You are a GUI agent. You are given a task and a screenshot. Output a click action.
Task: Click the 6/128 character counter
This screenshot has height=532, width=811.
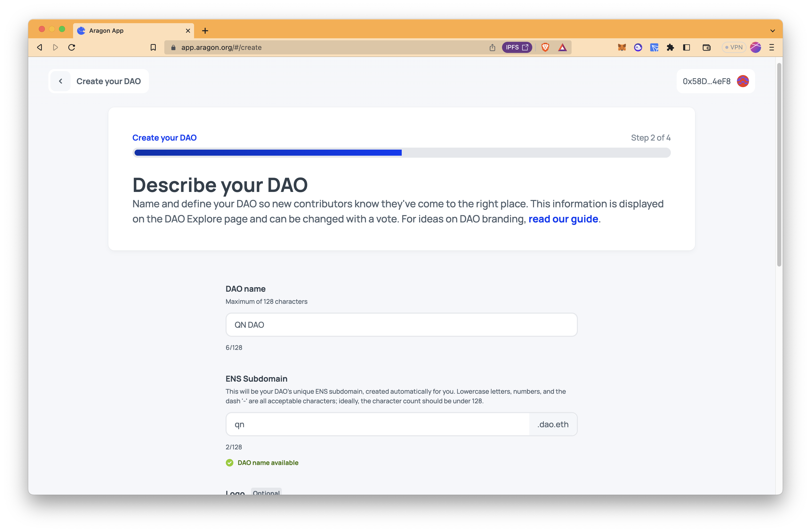pos(234,347)
